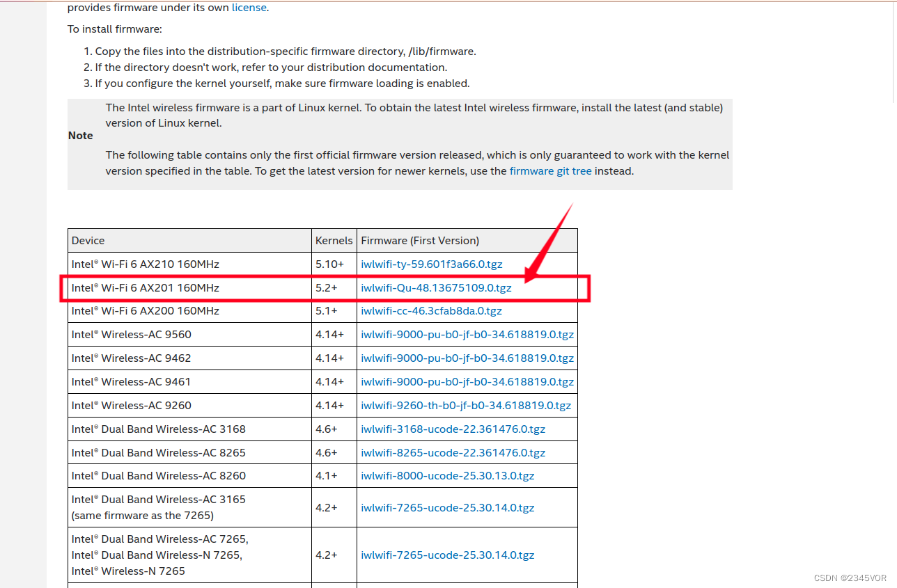The width and height of the screenshot is (897, 588).
Task: Select Intel Dual Band Wireless-AC 7265 text
Action: [x=160, y=539]
